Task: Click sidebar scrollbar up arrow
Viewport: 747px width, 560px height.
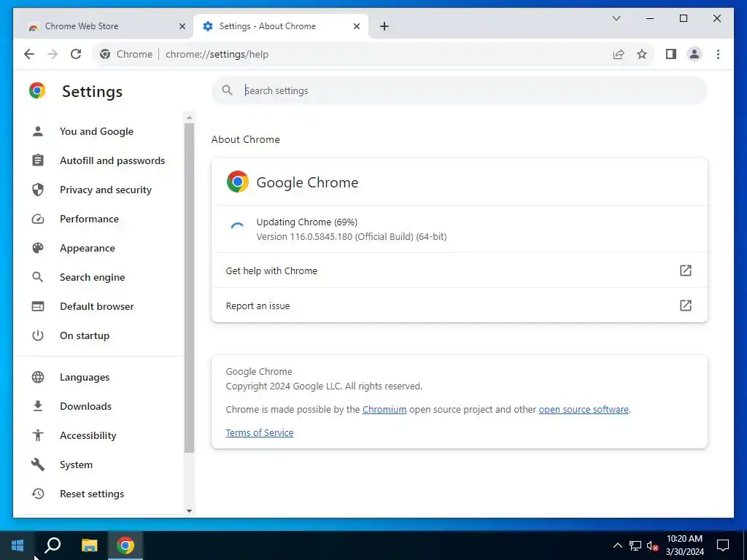Action: 189,117
